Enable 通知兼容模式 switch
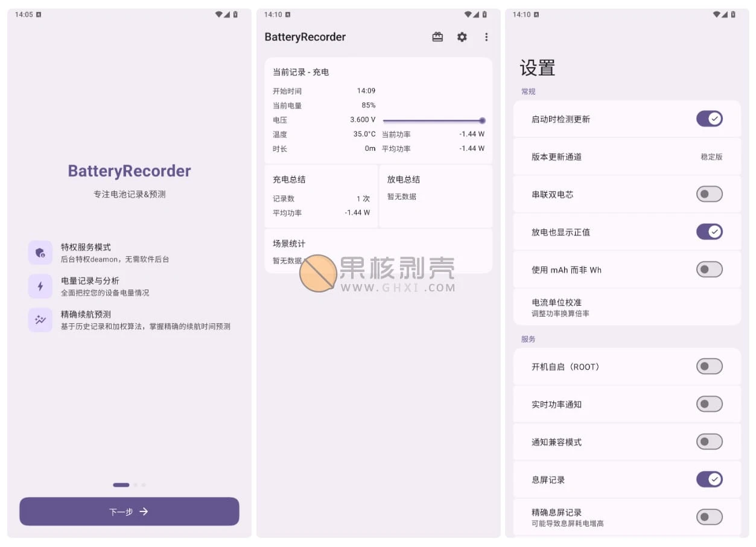The image size is (756, 547). (x=710, y=441)
